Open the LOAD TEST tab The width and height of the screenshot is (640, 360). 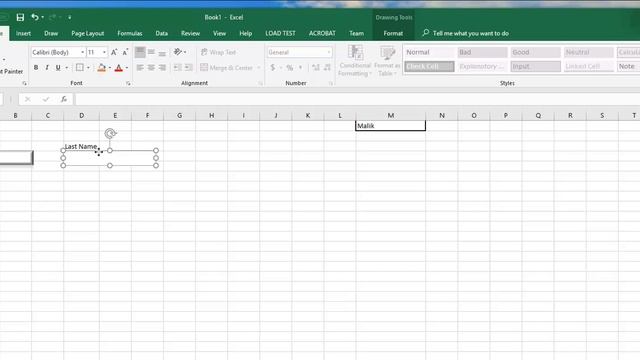(280, 33)
